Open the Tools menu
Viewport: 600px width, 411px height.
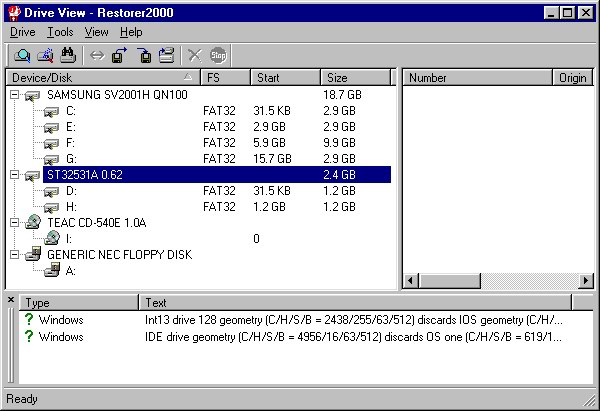(x=60, y=32)
